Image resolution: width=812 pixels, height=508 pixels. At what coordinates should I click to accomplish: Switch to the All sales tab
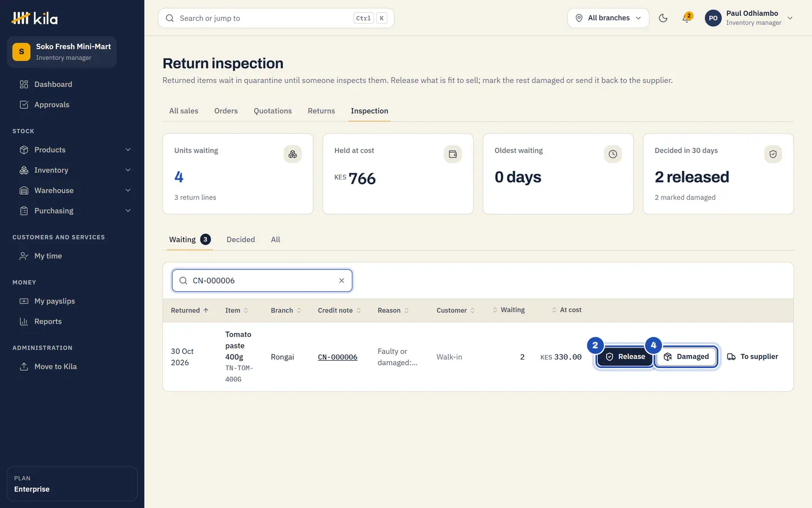tap(184, 111)
